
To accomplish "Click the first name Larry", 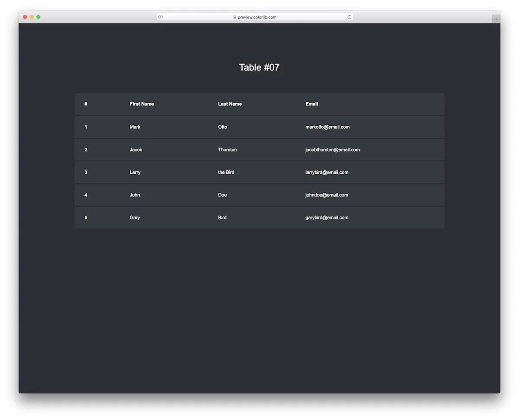I will [135, 172].
